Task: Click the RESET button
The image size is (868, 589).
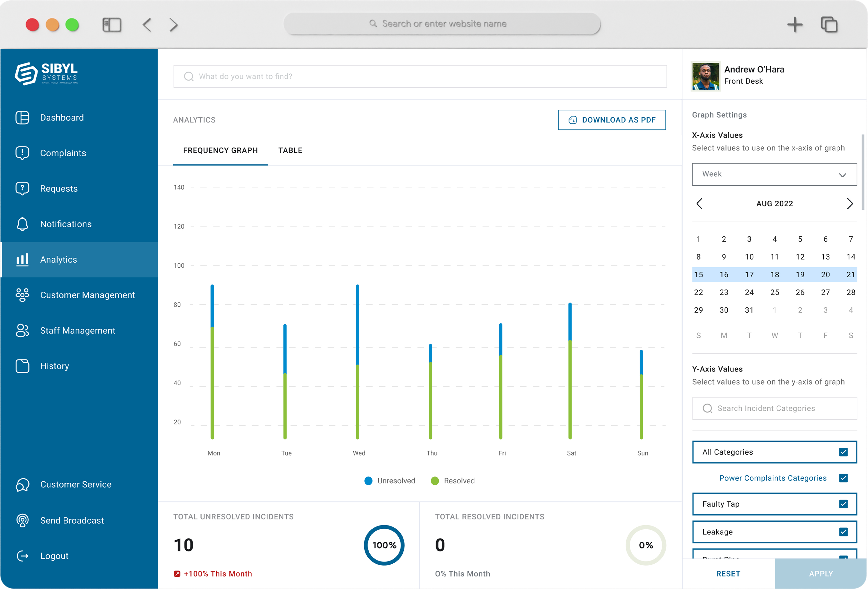Action: 728,573
